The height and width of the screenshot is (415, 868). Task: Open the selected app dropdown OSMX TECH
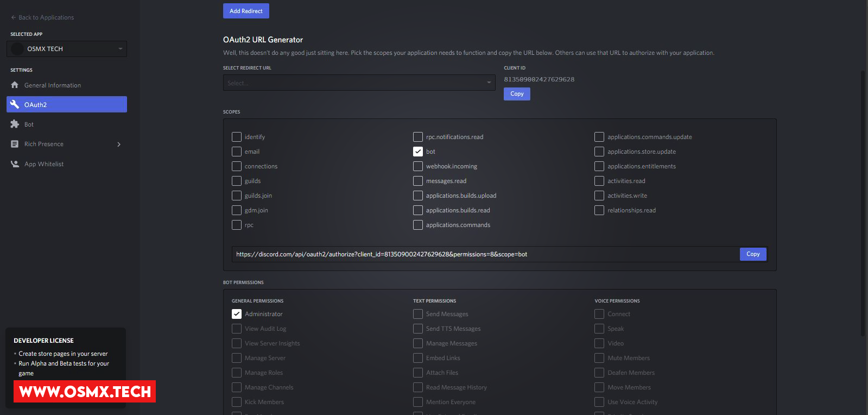click(67, 49)
